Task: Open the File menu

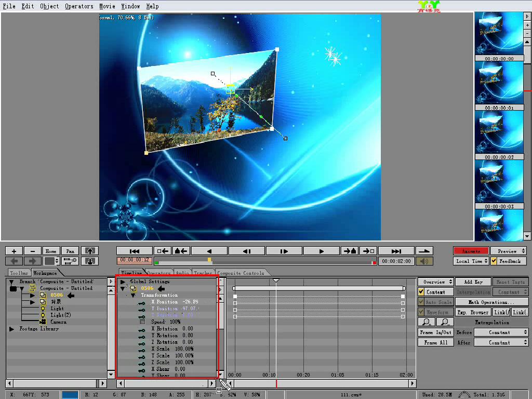Action: pyautogui.click(x=9, y=6)
